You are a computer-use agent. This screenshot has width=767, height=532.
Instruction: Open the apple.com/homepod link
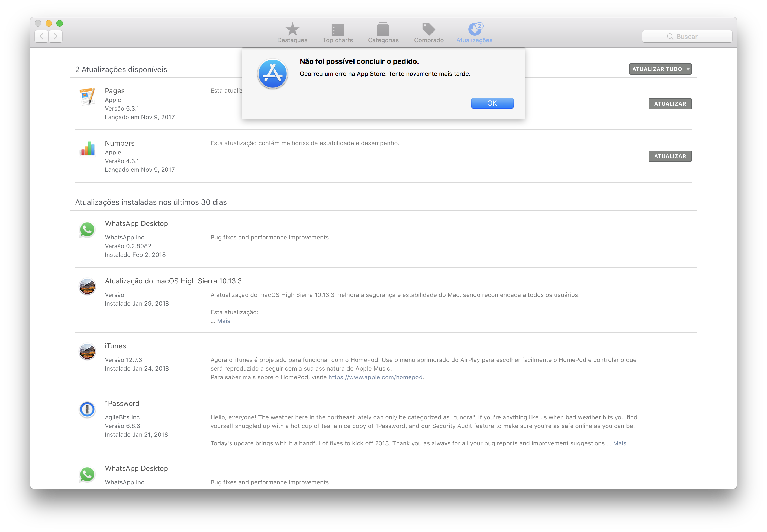pos(375,377)
